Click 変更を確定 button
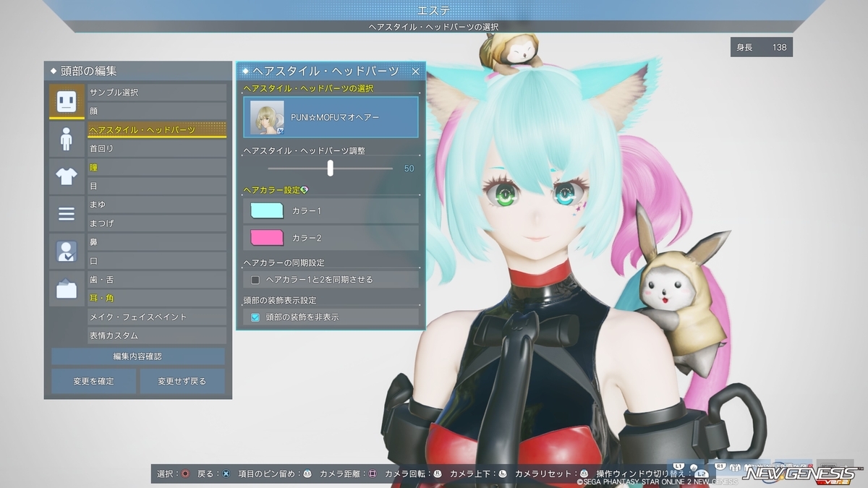 click(x=93, y=381)
